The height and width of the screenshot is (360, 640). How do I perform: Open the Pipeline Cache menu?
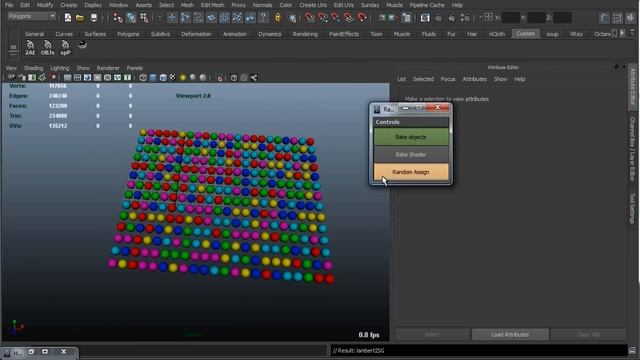tap(427, 5)
